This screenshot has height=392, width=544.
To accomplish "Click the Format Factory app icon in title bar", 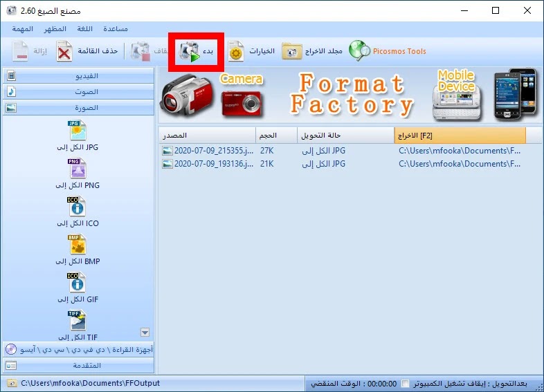I will pyautogui.click(x=12, y=10).
